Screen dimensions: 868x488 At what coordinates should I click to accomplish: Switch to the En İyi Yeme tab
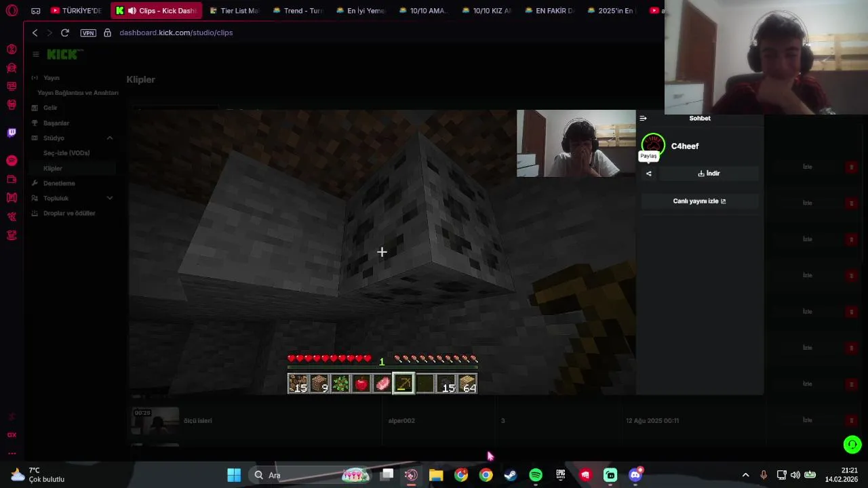(359, 11)
